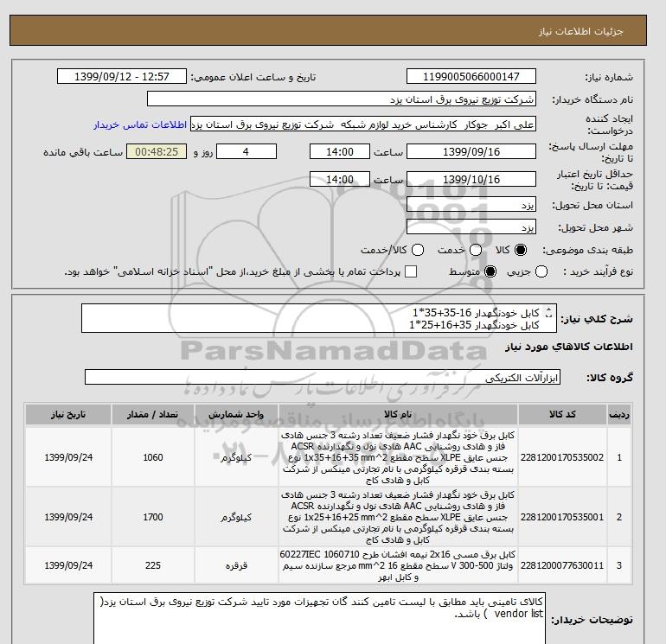Click price validity date 1399/10/16
The image size is (666, 644).
pyautogui.click(x=471, y=179)
